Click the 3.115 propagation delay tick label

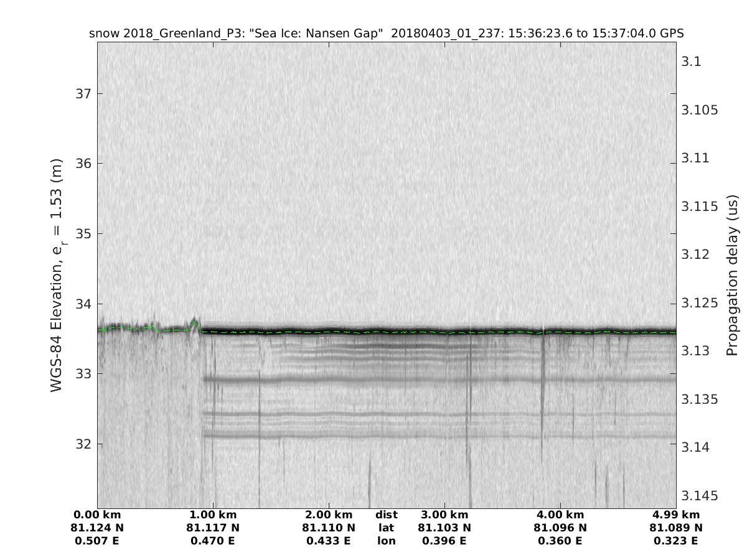(x=700, y=207)
